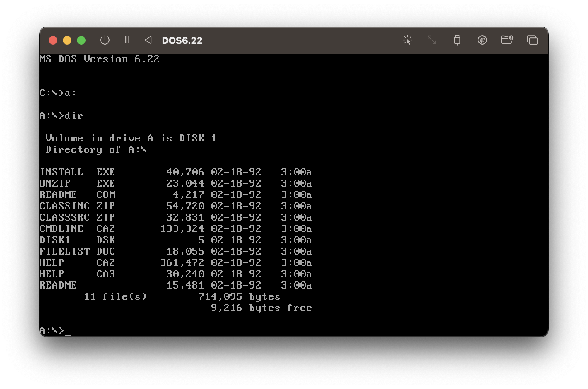
Task: Toggle window zoom with the green traffic light
Action: pyautogui.click(x=81, y=40)
